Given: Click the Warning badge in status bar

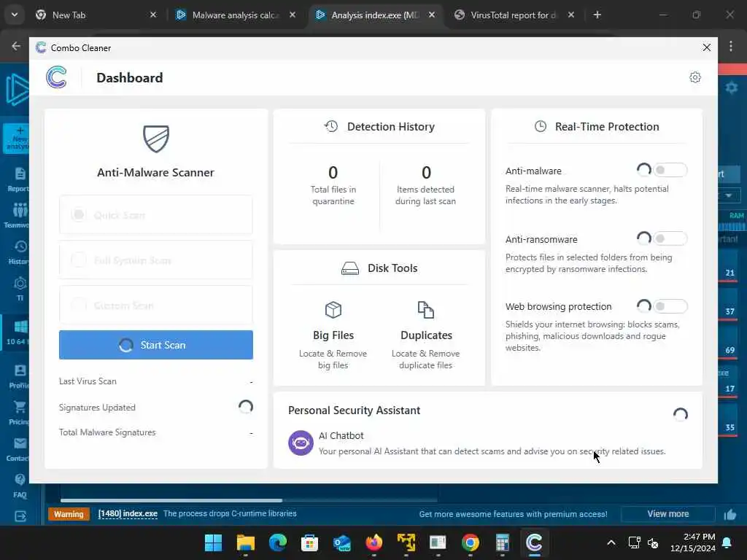Looking at the screenshot, I should (69, 514).
